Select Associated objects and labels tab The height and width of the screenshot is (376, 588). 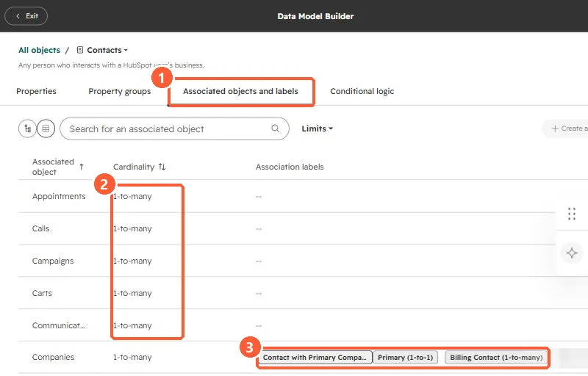point(240,91)
